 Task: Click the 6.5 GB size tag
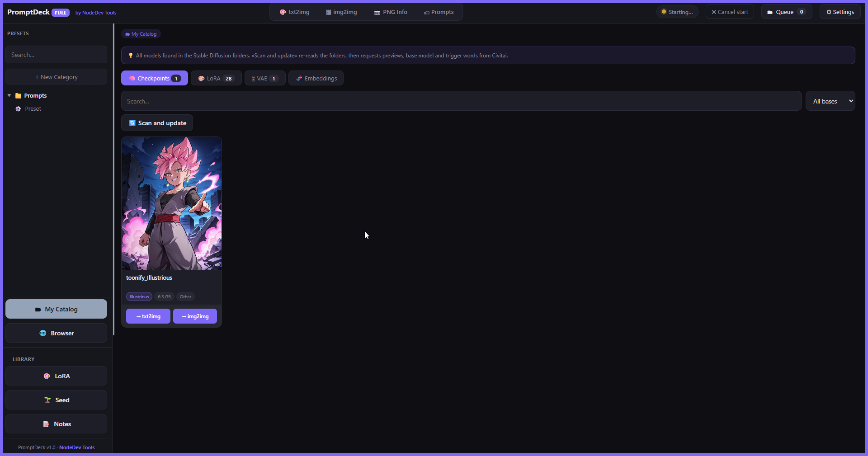tap(164, 297)
